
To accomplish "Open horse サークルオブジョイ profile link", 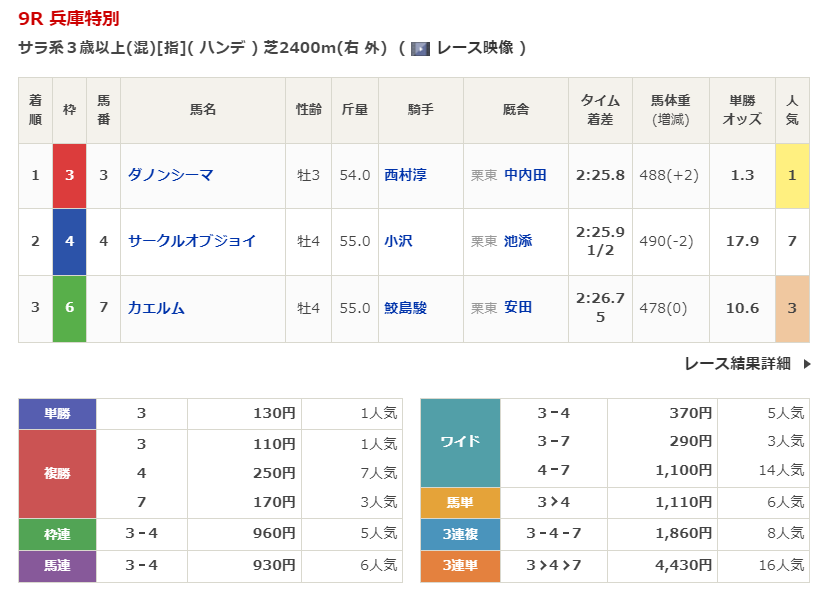I will coord(192,241).
